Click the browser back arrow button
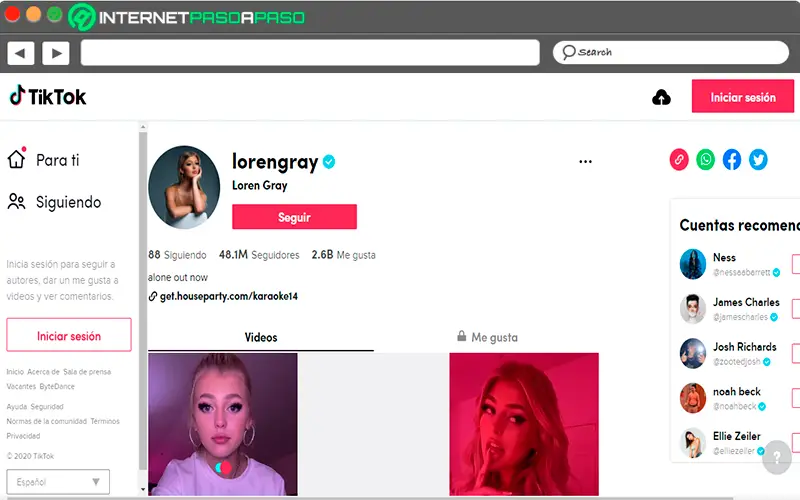800x500 pixels. pyautogui.click(x=20, y=53)
